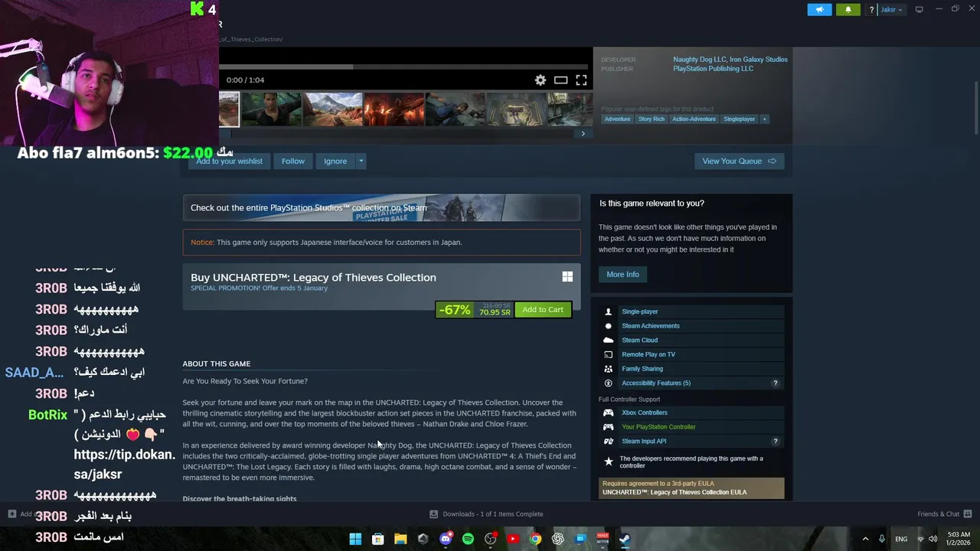The height and width of the screenshot is (551, 980).
Task: Switch to Big Picture mode icon
Action: point(920,9)
